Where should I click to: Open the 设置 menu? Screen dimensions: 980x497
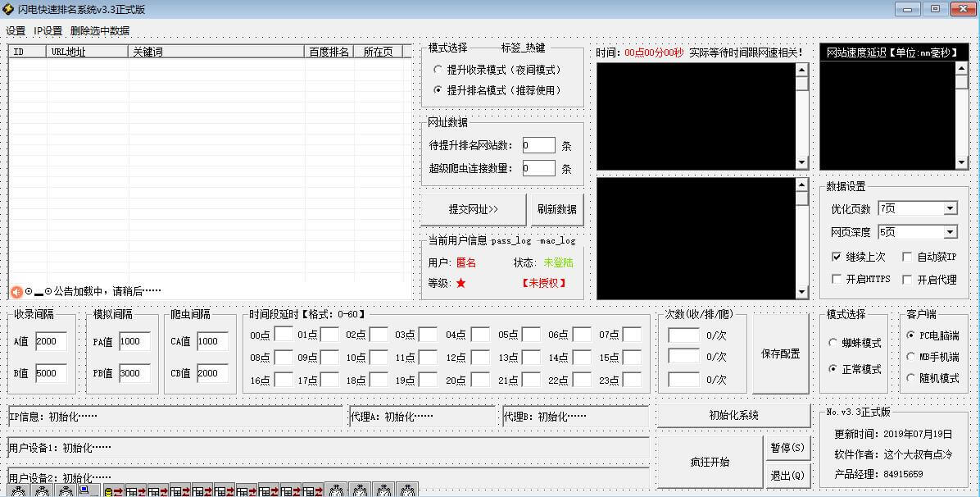coord(14,30)
